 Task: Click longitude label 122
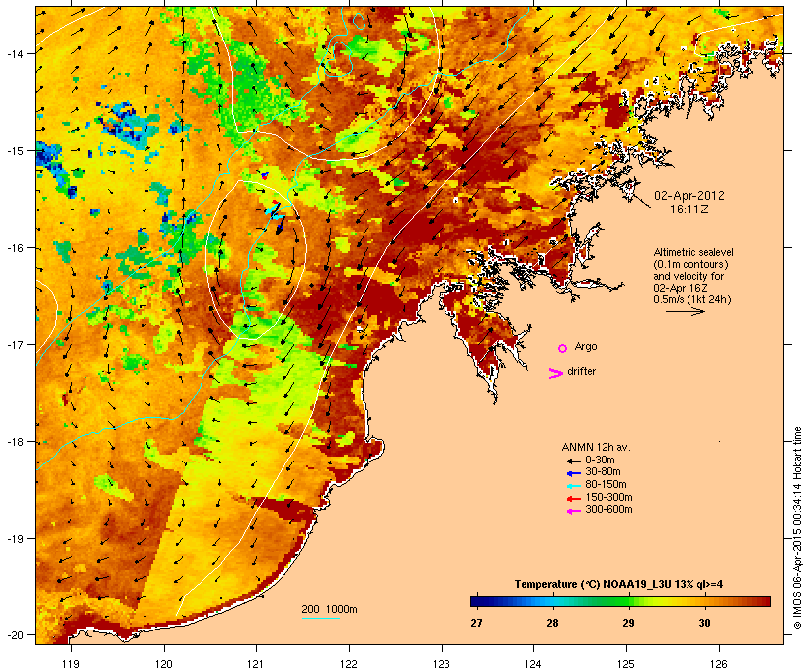pyautogui.click(x=349, y=664)
